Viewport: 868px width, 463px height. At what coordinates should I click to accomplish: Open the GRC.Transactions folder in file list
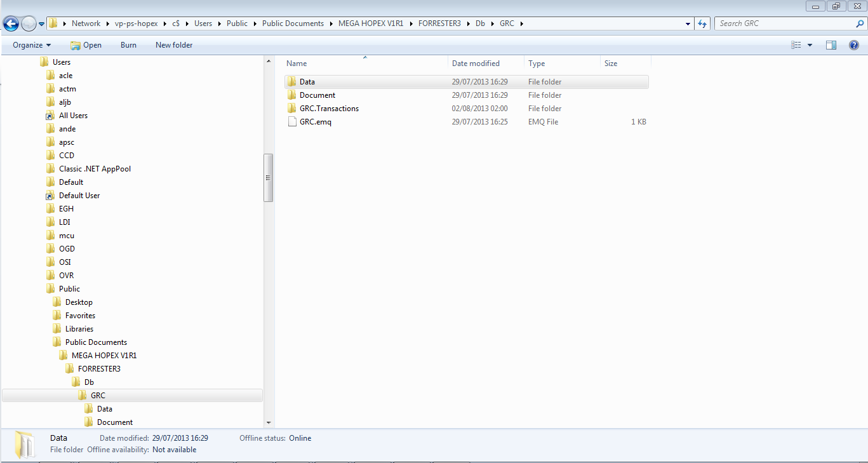coord(329,109)
